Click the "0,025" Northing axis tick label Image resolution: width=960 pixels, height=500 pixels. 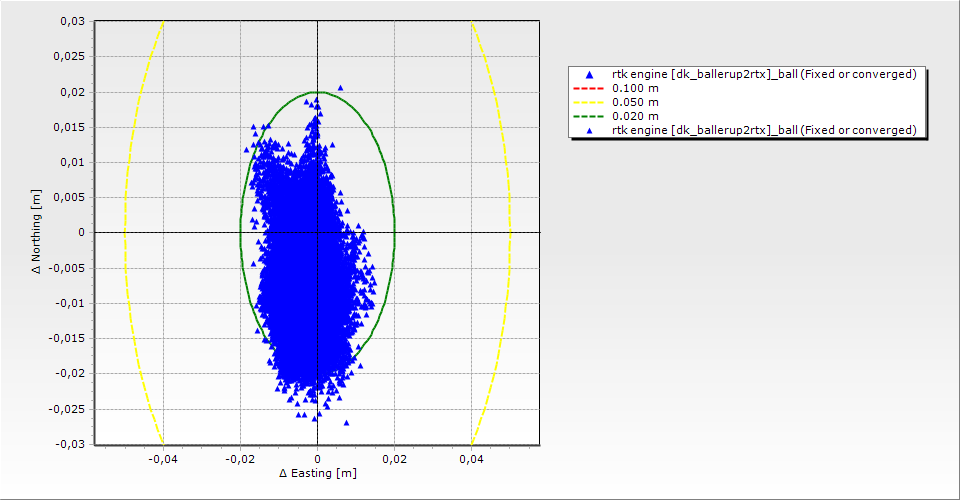click(69, 56)
